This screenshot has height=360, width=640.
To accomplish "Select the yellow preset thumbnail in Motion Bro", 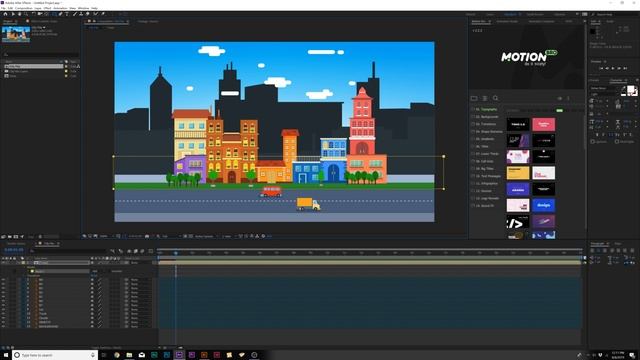I will point(518,173).
